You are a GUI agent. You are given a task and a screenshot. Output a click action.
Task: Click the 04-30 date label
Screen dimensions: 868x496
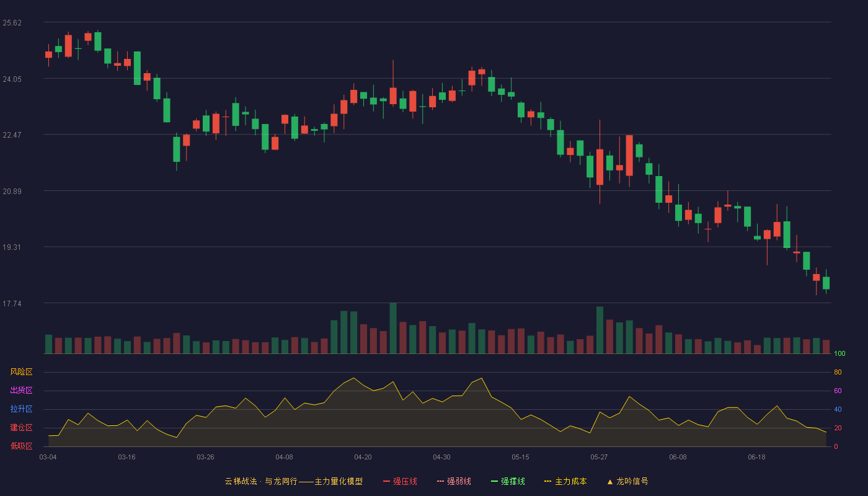pyautogui.click(x=441, y=457)
